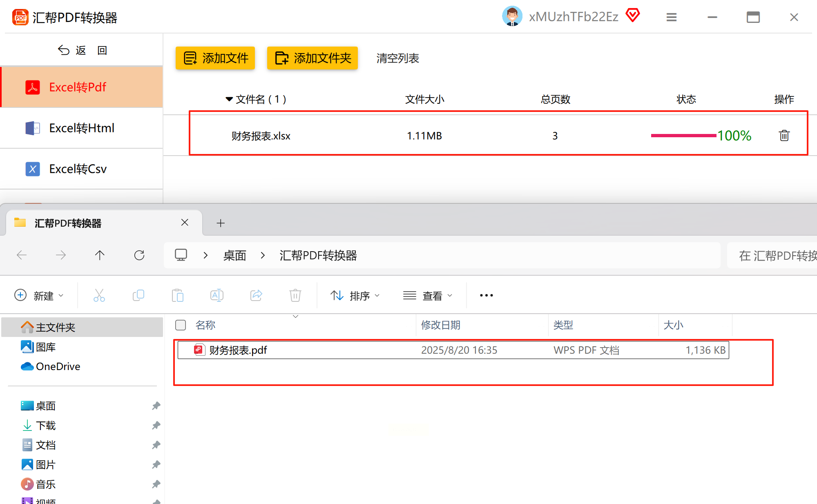Click the user avatar icon
Viewport: 817px width, 504px height.
(x=512, y=16)
